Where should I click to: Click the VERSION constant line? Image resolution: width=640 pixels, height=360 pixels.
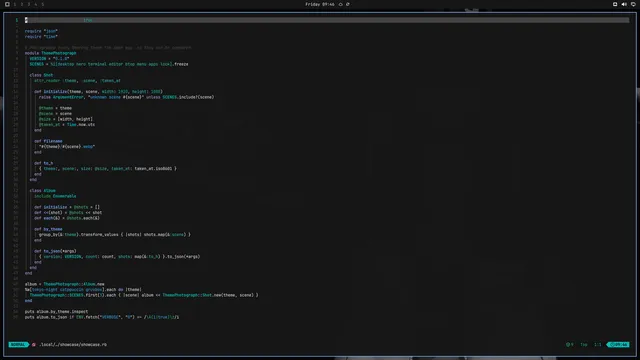[x=49, y=58]
